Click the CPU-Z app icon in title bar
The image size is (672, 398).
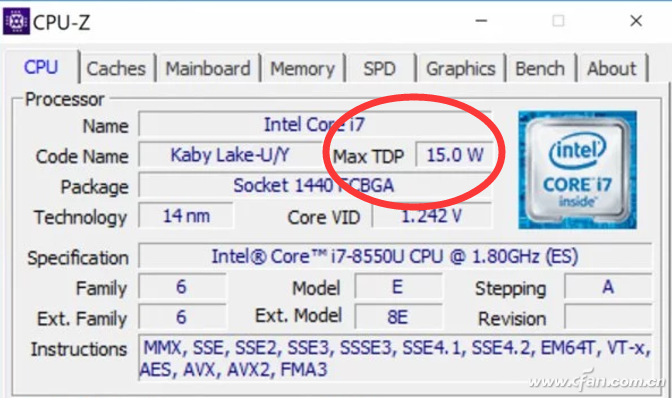(x=16, y=21)
